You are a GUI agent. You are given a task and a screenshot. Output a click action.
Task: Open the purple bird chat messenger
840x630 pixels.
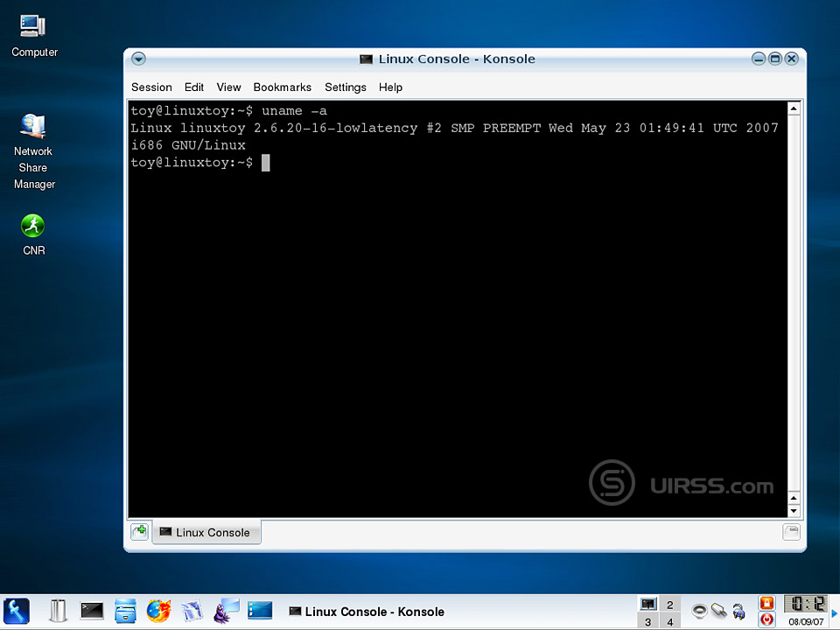pyautogui.click(x=225, y=610)
